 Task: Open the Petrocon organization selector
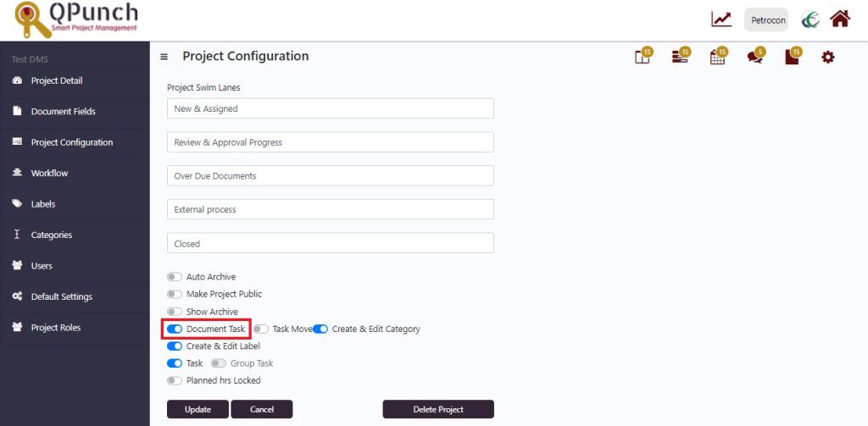tap(766, 20)
